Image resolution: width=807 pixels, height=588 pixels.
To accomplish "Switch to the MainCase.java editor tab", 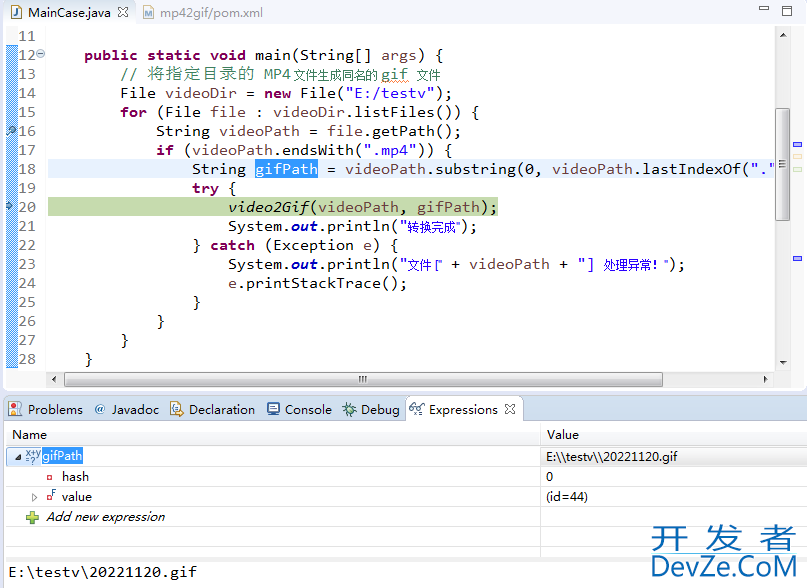I will pyautogui.click(x=69, y=12).
